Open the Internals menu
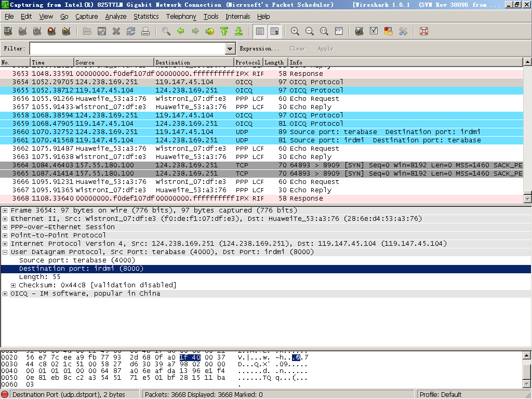 pyautogui.click(x=238, y=16)
